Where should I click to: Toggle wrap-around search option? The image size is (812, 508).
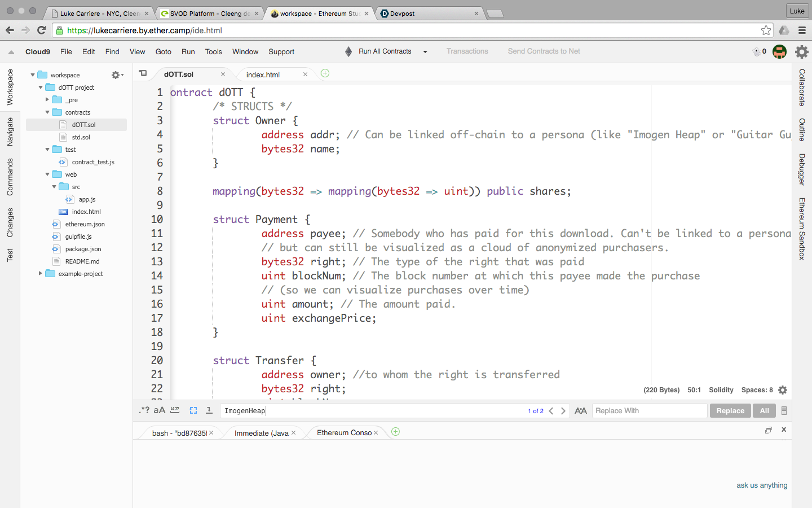[209, 410]
